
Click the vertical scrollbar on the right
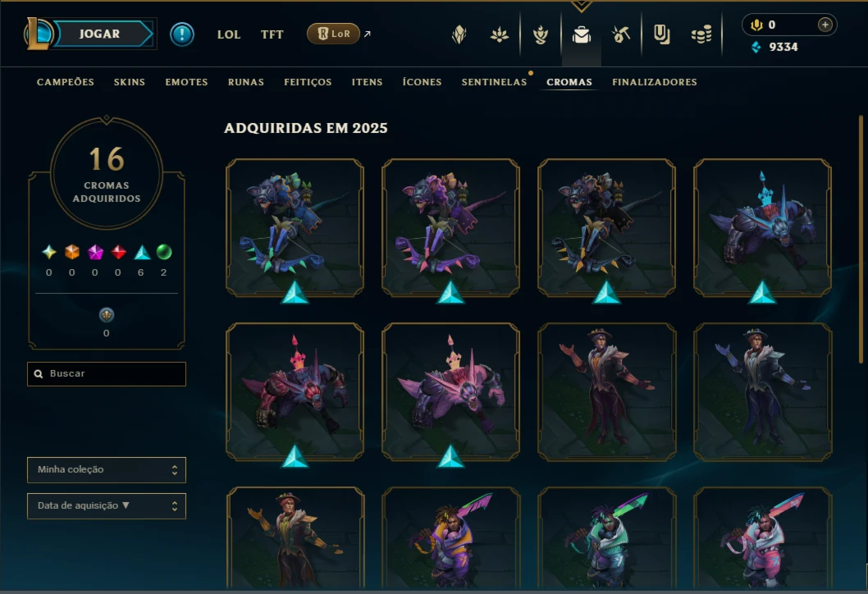[861, 239]
